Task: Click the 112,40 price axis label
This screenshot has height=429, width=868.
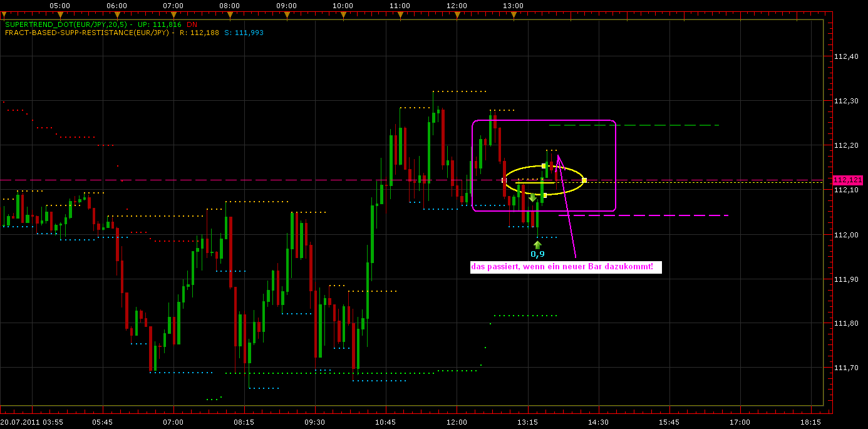Action: 846,56
